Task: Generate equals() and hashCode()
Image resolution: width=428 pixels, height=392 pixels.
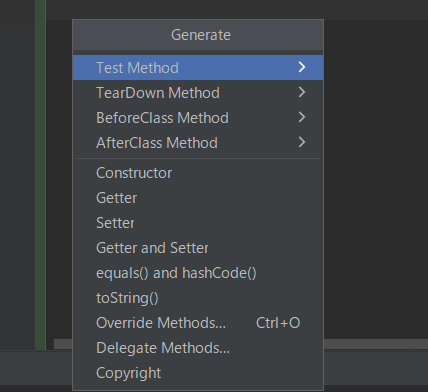Action: [x=198, y=273]
